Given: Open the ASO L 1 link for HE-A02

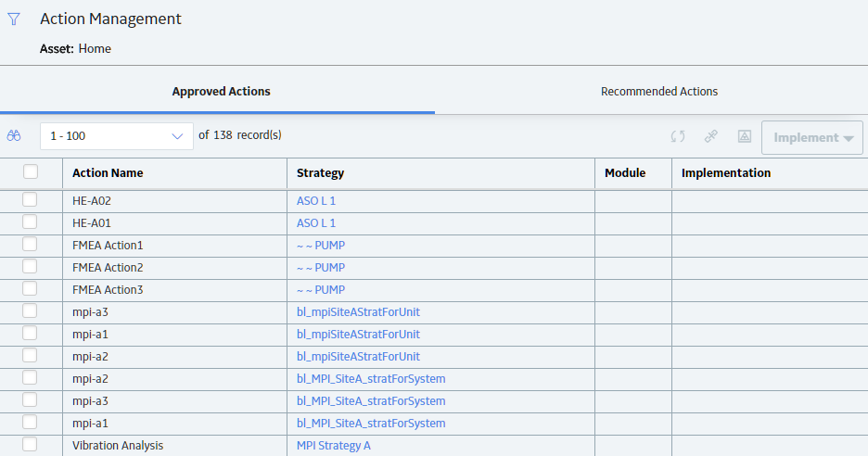Looking at the screenshot, I should [316, 201].
